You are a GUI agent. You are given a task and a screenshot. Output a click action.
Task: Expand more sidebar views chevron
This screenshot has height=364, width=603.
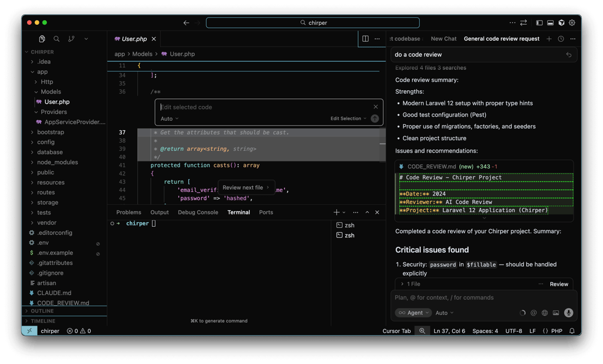pyautogui.click(x=86, y=39)
